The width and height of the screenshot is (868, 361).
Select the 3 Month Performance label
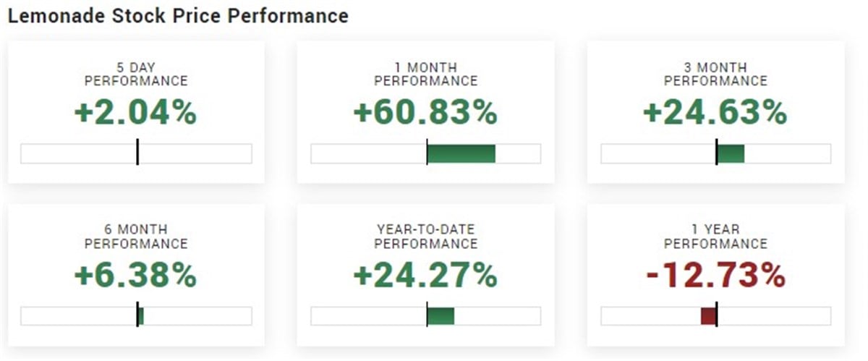(715, 73)
